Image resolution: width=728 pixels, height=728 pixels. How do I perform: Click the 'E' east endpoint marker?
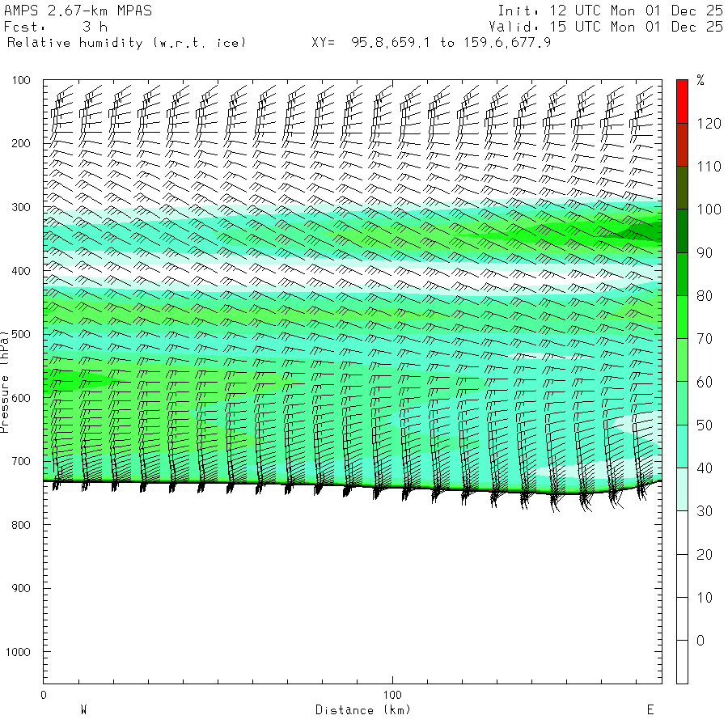click(650, 710)
